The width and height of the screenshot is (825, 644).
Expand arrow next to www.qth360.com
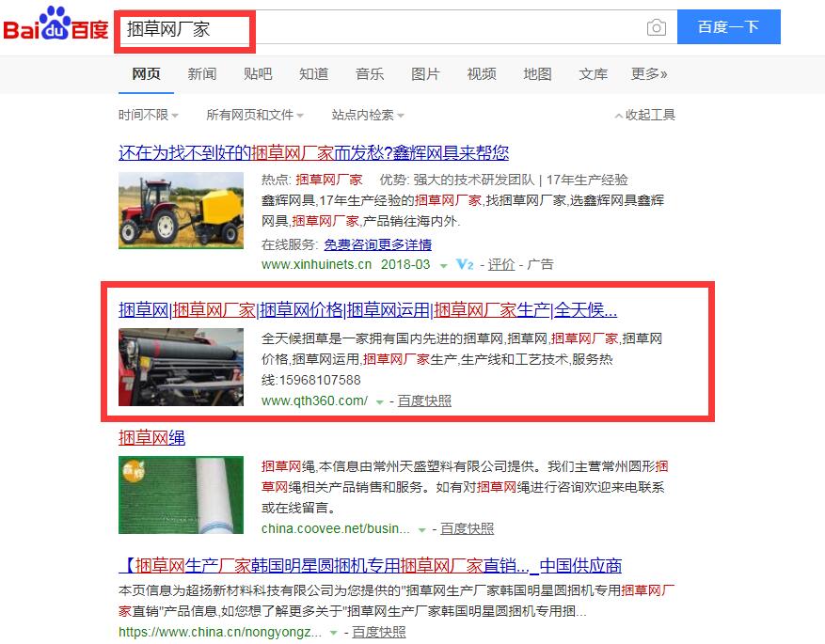tap(379, 402)
